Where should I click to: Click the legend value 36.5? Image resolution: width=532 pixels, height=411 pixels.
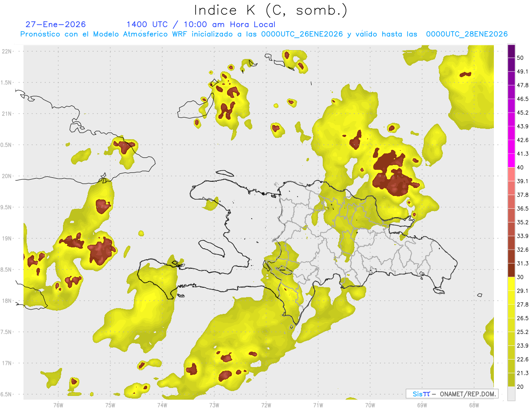(523, 208)
